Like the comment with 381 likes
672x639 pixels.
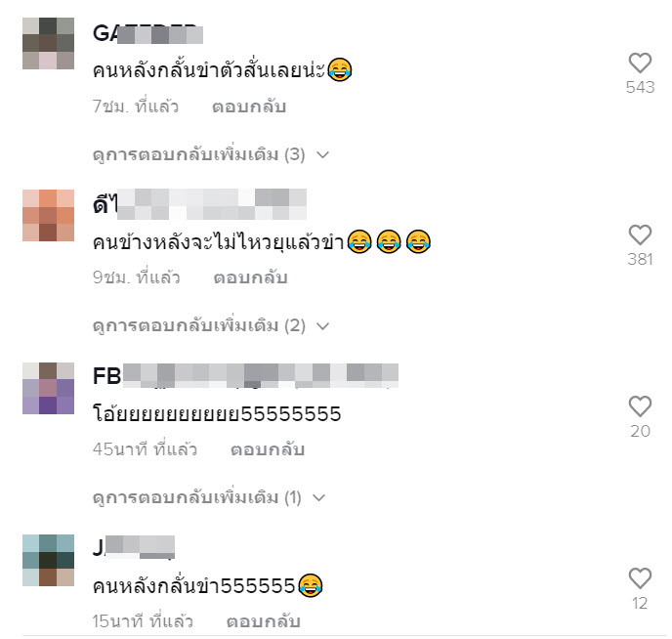pos(640,234)
